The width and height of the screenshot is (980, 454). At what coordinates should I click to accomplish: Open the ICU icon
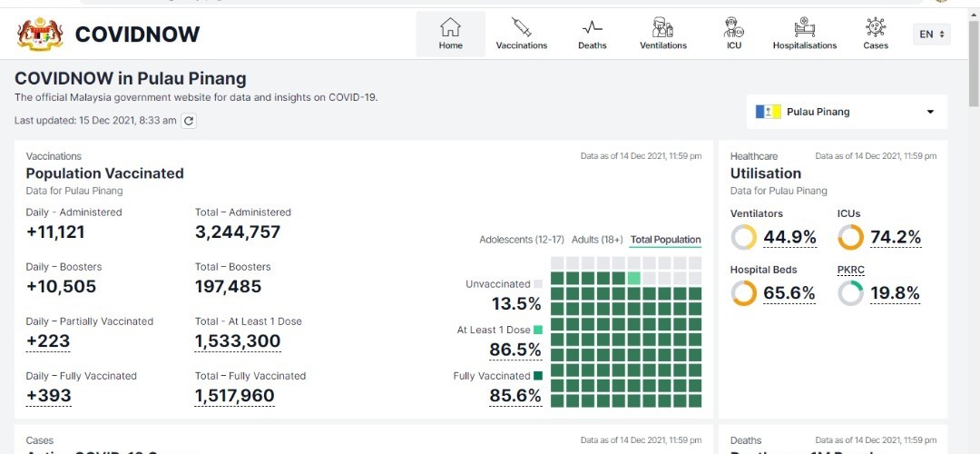[x=734, y=27]
